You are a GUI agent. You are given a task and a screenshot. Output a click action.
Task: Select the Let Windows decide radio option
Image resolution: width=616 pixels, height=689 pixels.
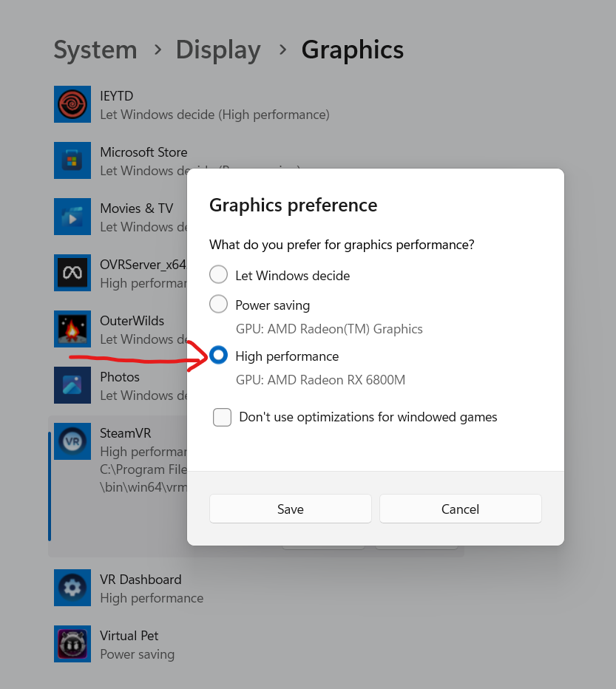pos(218,275)
